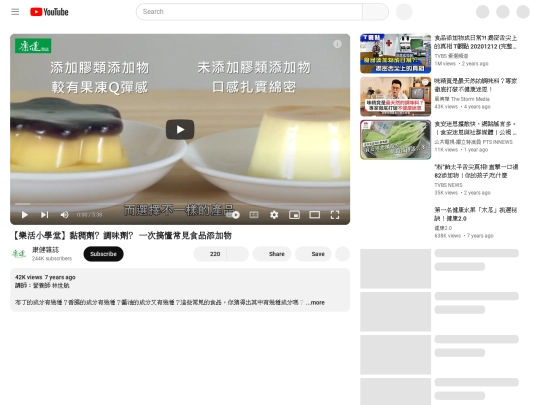
Task: Mute the video volume icon
Action: [x=64, y=215]
